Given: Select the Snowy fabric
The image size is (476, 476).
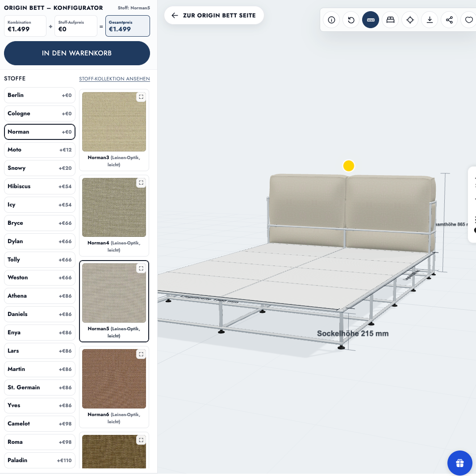Looking at the screenshot, I should click(40, 168).
